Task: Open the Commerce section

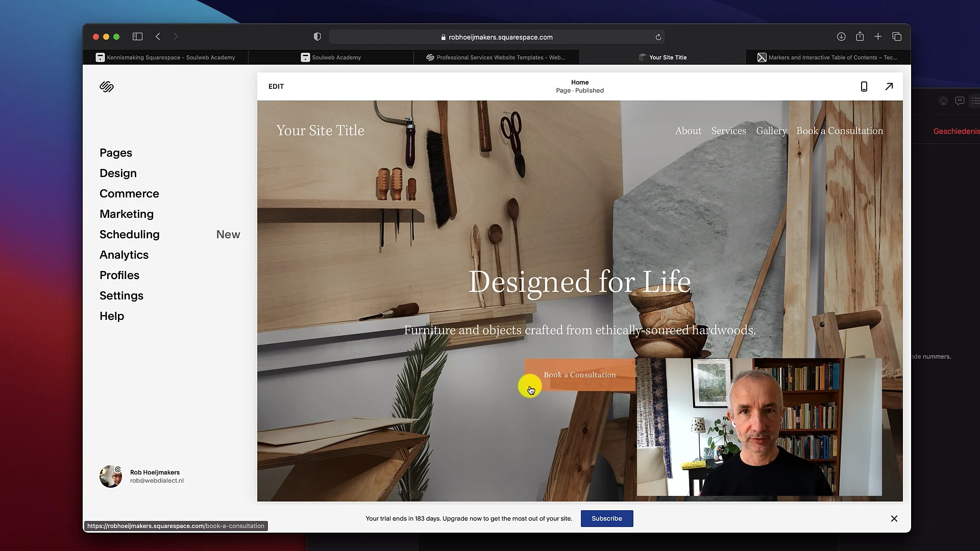Action: tap(129, 194)
